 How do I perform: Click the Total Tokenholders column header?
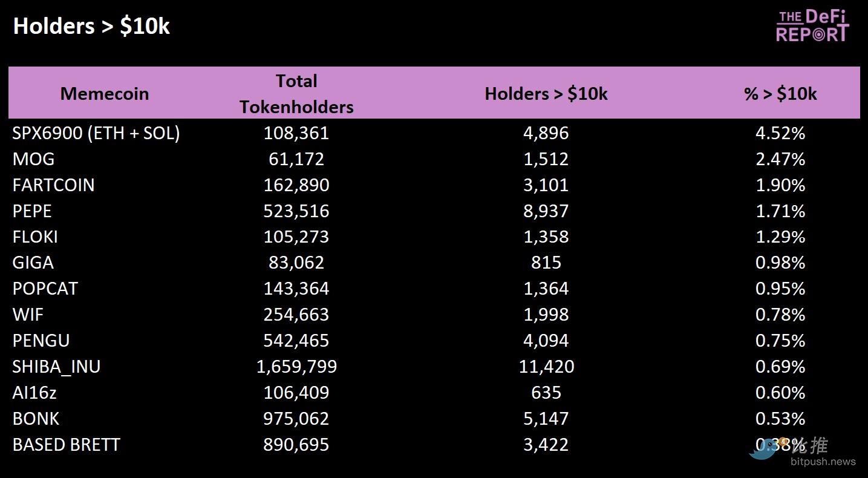296,93
